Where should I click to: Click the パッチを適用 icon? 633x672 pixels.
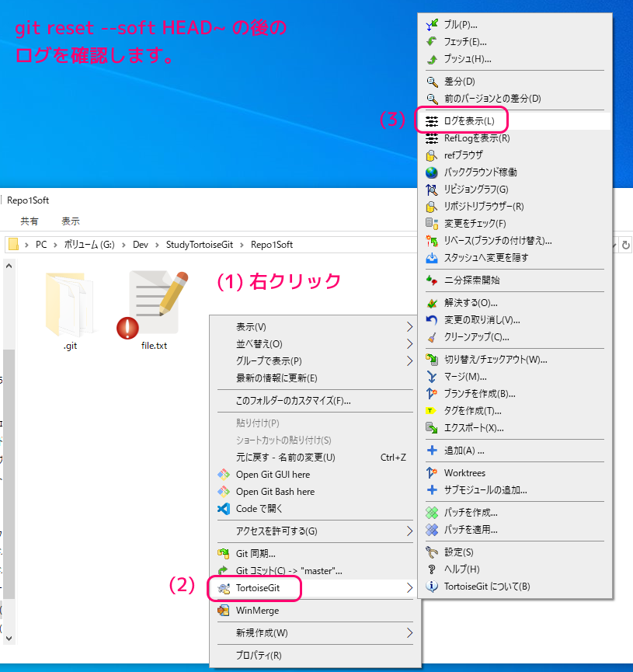432,530
